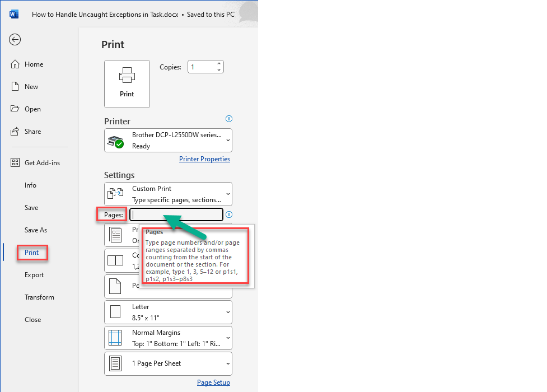Click the Pages input field

tap(176, 214)
